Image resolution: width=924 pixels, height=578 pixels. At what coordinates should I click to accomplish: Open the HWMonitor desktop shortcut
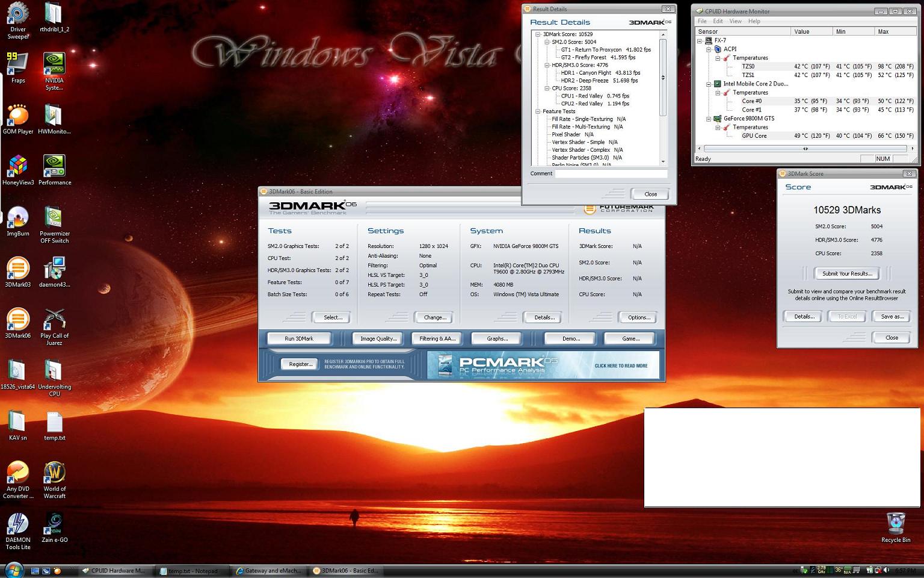pos(54,119)
